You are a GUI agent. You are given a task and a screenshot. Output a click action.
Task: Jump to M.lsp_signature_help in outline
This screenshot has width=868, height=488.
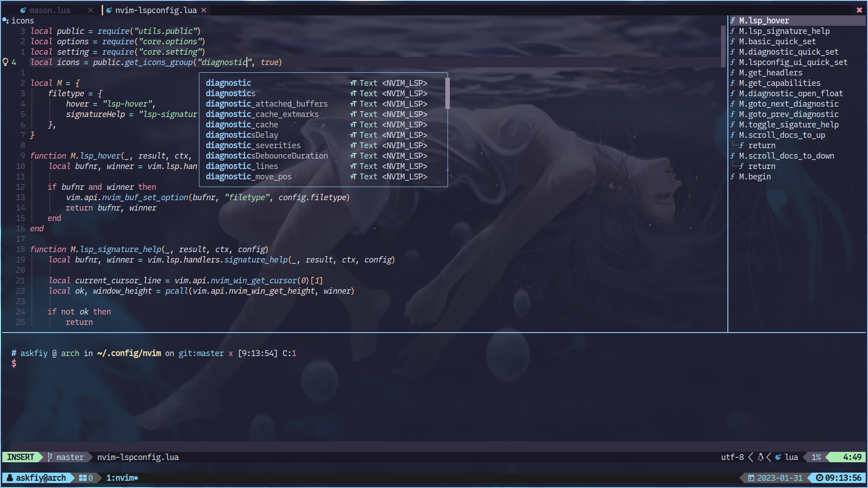[x=784, y=31]
